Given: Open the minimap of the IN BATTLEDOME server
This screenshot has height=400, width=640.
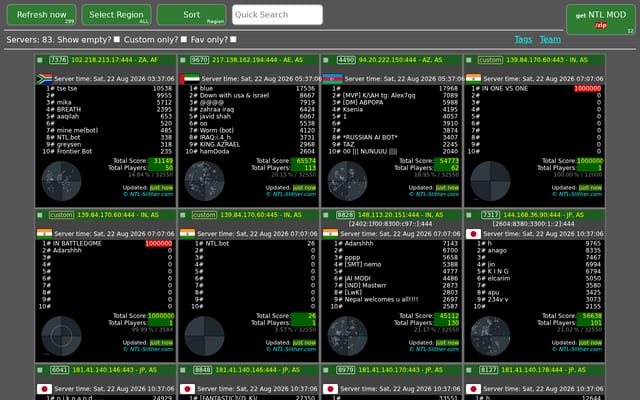Looking at the screenshot, I should click(x=62, y=336).
